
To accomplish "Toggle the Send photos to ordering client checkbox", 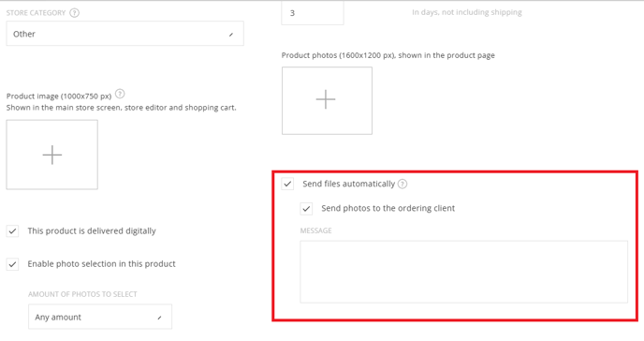I will [306, 208].
